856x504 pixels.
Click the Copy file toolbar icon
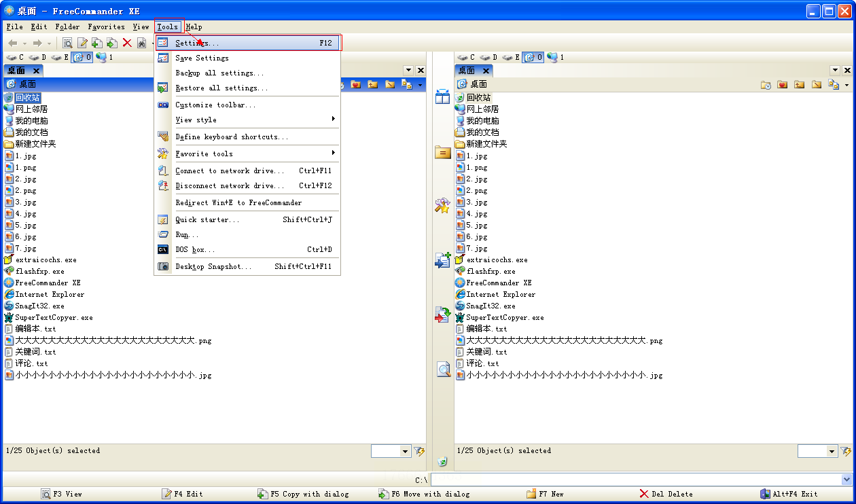pyautogui.click(x=97, y=43)
